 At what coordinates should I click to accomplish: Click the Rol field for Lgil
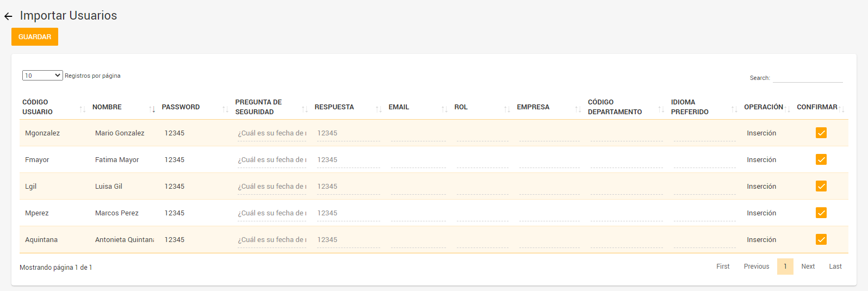[x=482, y=187]
